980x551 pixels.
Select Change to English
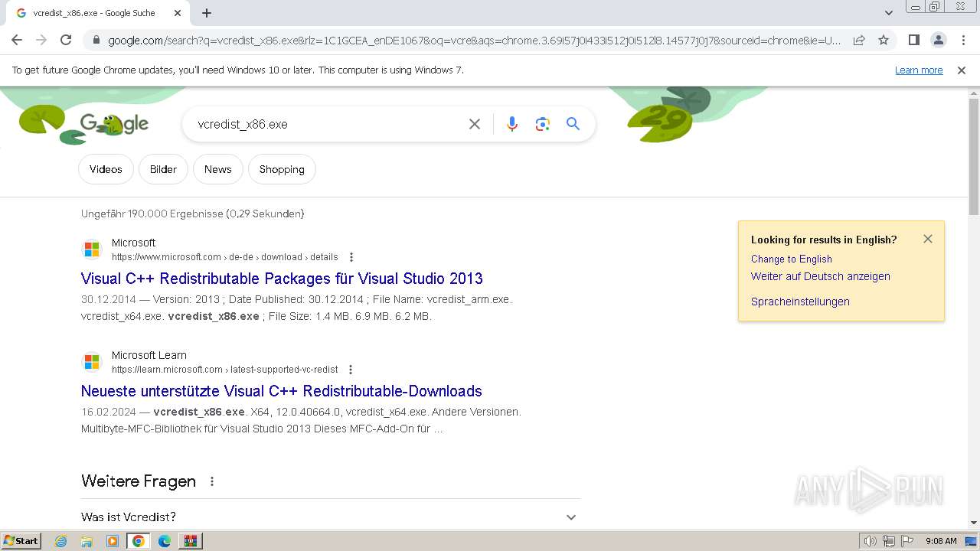pyautogui.click(x=792, y=259)
